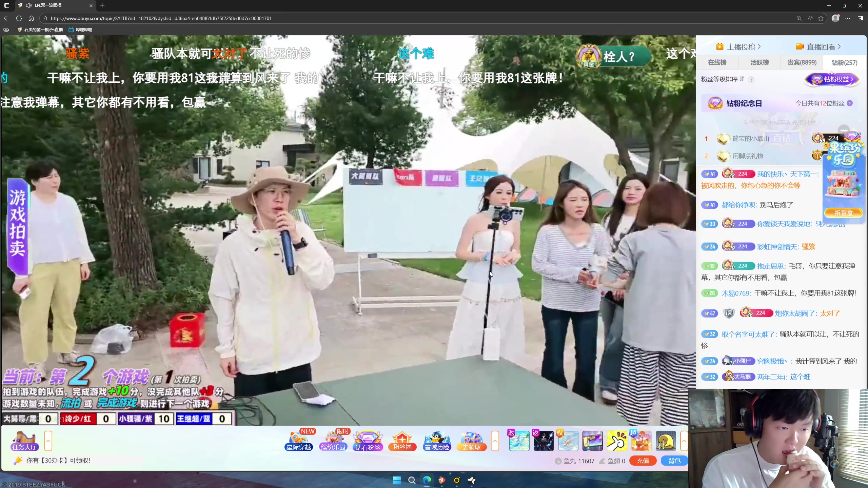The width and height of the screenshot is (868, 488).
Task: Select fan rank 2 用脚点礼物
Action: (748, 156)
